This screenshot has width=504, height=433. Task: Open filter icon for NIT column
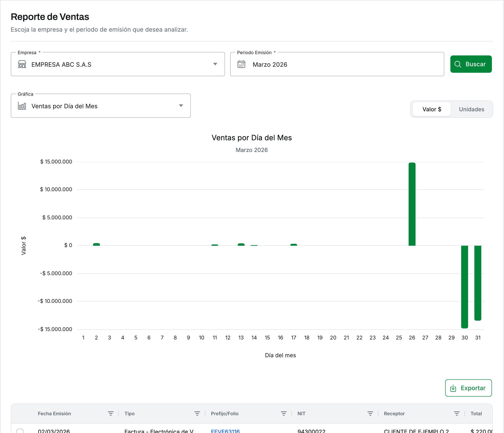tap(370, 414)
